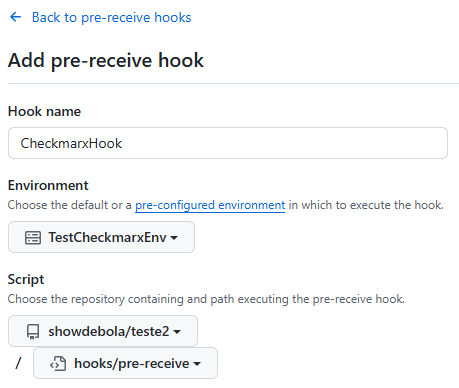Click the 'Choose the repository containing' description
459x388 pixels.
(96, 299)
